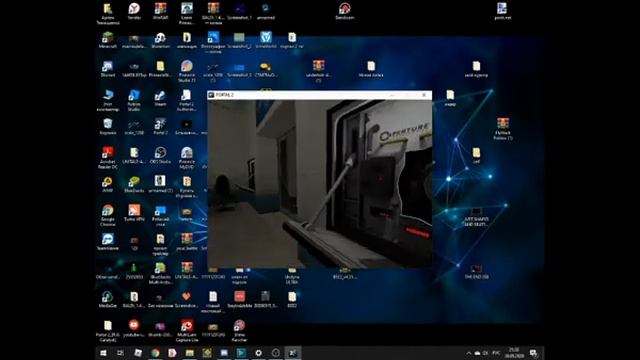The width and height of the screenshot is (640, 360).
Task: Select the Portal 2 Authoring Tools shortcut
Action: [x=187, y=100]
